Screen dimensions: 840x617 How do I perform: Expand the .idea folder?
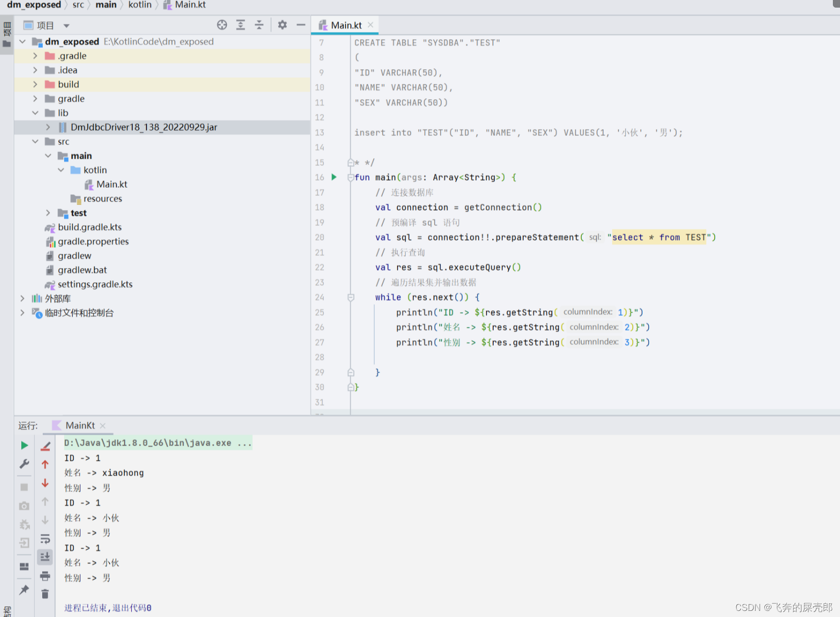(x=35, y=70)
